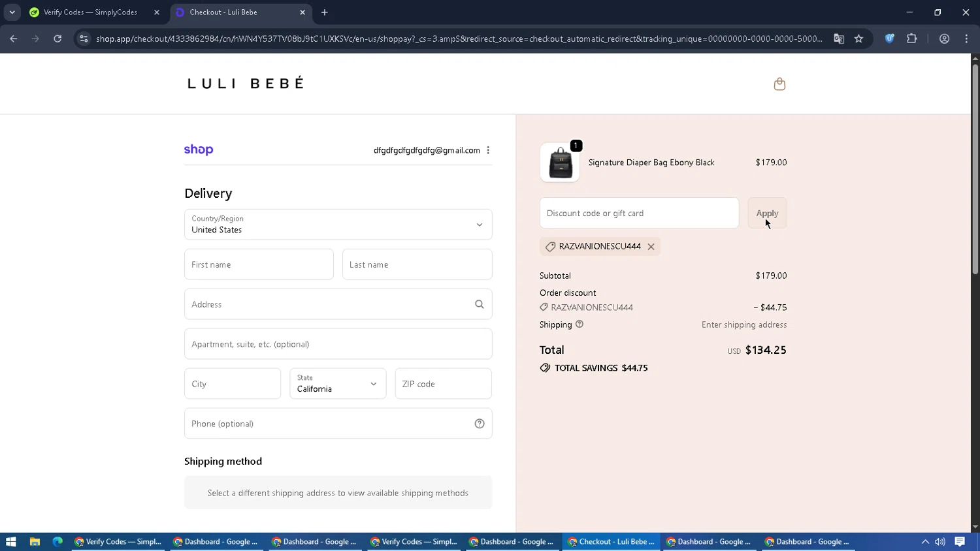Click shipping info question mark icon

point(580,324)
